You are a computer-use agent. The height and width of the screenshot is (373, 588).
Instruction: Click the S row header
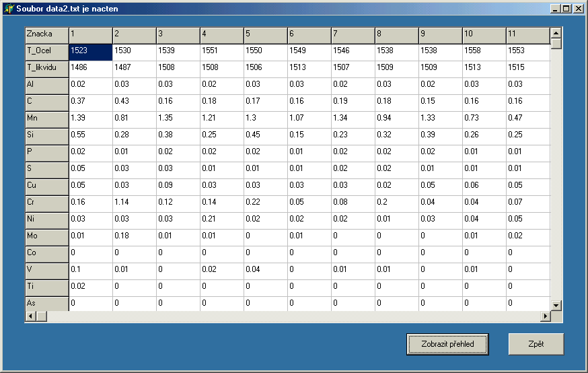point(47,171)
